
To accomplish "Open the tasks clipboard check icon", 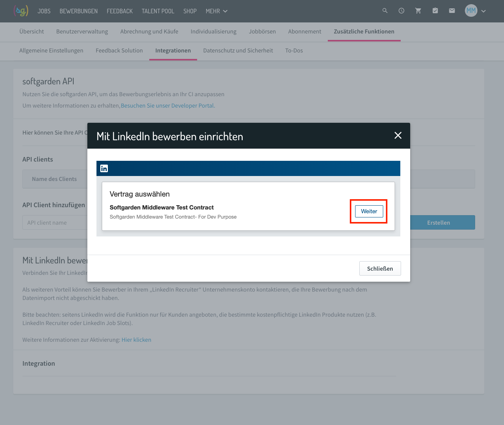I will tap(435, 11).
